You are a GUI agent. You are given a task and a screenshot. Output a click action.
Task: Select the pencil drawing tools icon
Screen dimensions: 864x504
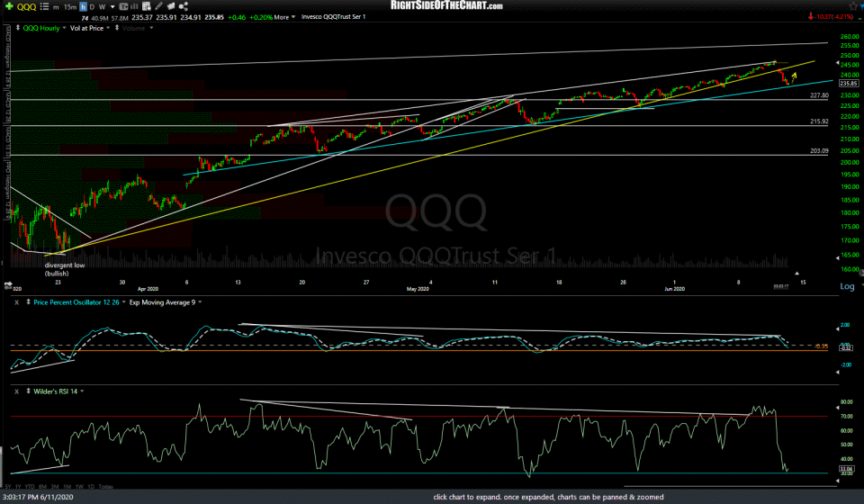pos(158,6)
